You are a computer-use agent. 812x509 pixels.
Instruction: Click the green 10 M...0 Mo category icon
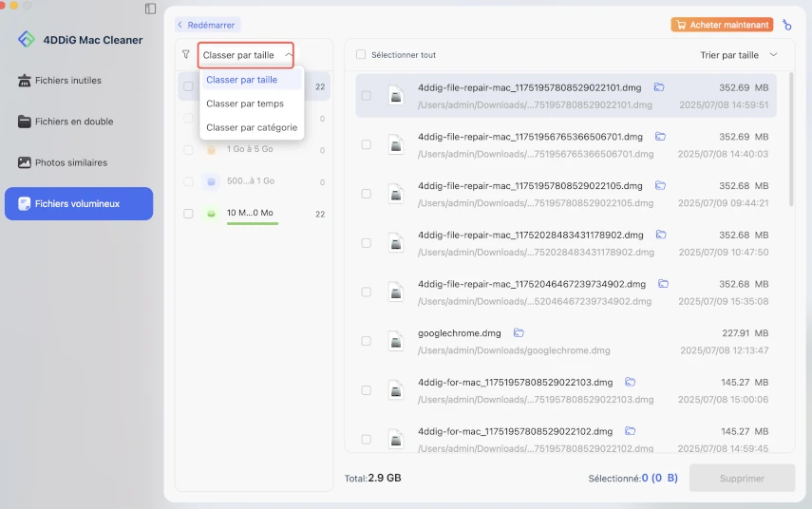(211, 214)
